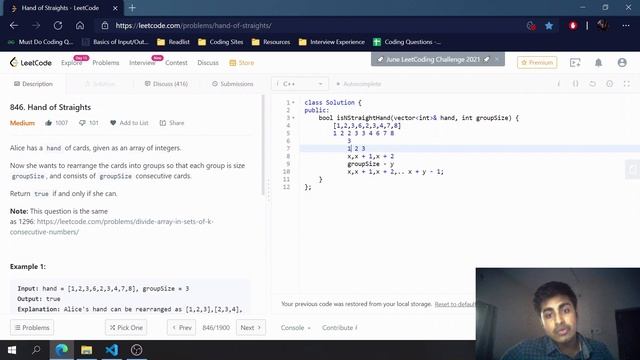Image resolution: width=640 pixels, height=360 pixels.
Task: Place cursor on code line 7
Action: click(469, 149)
